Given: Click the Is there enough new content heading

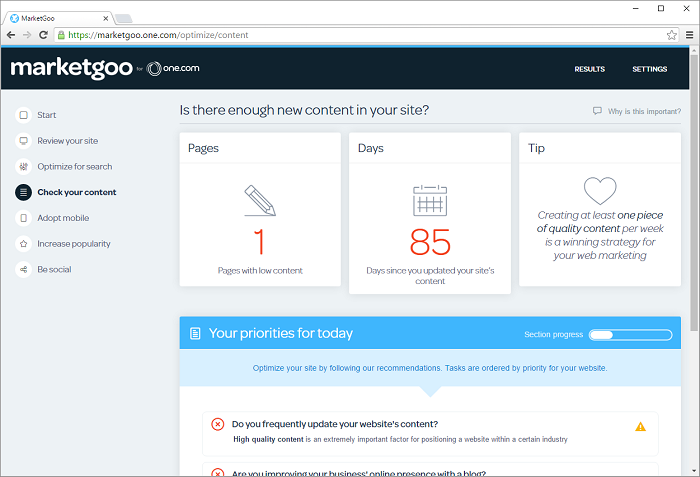Looking at the screenshot, I should point(304,110).
